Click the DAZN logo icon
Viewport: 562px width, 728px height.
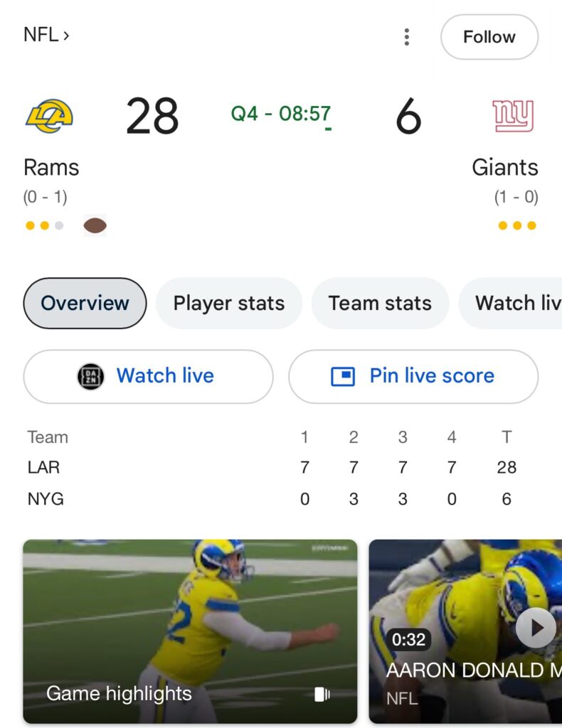click(90, 376)
